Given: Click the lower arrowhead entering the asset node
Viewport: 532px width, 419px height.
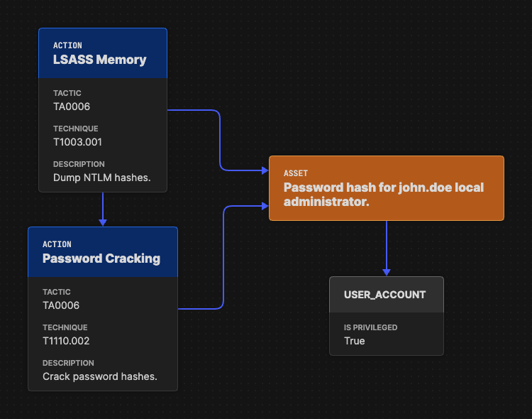Looking at the screenshot, I should pos(264,207).
